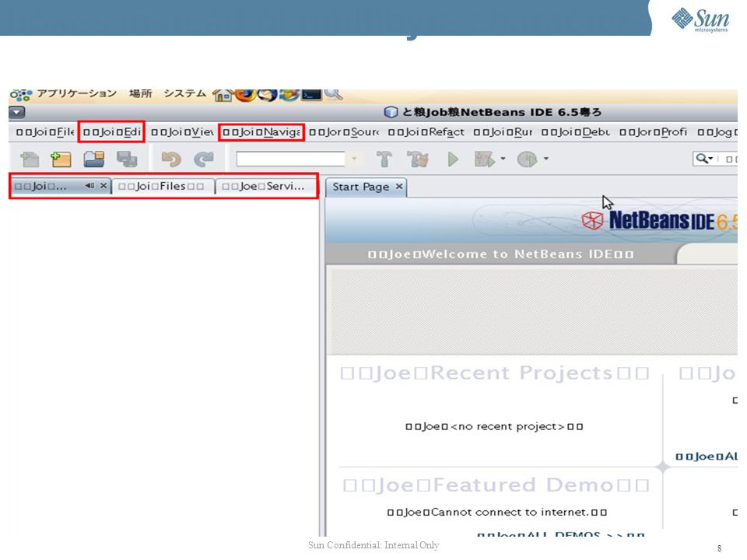Open the Run menu
The image size is (747, 560).
pos(503,132)
